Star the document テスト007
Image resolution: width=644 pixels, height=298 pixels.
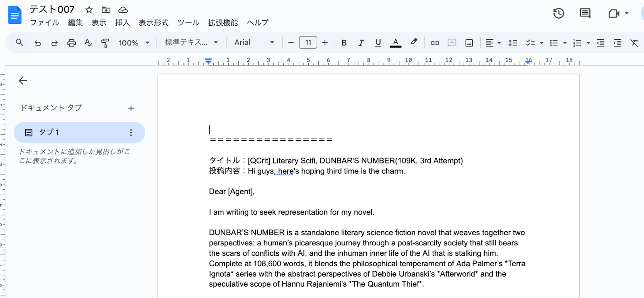[x=89, y=10]
